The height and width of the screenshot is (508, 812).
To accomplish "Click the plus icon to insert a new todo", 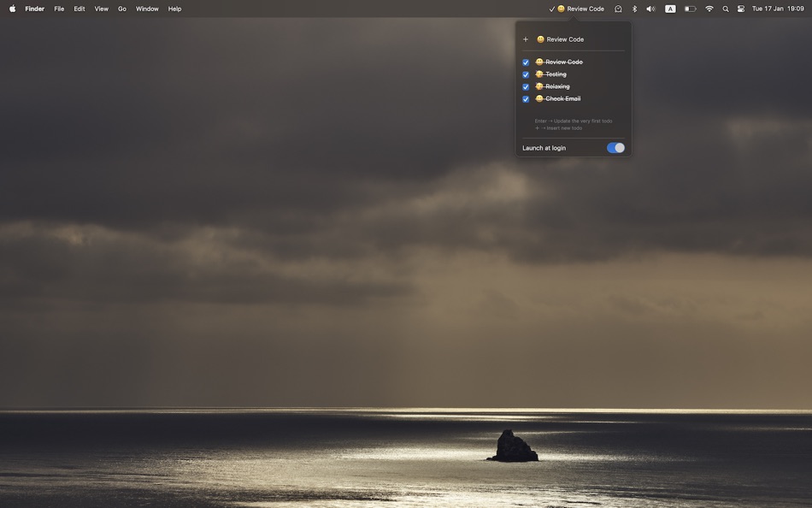I will point(525,39).
